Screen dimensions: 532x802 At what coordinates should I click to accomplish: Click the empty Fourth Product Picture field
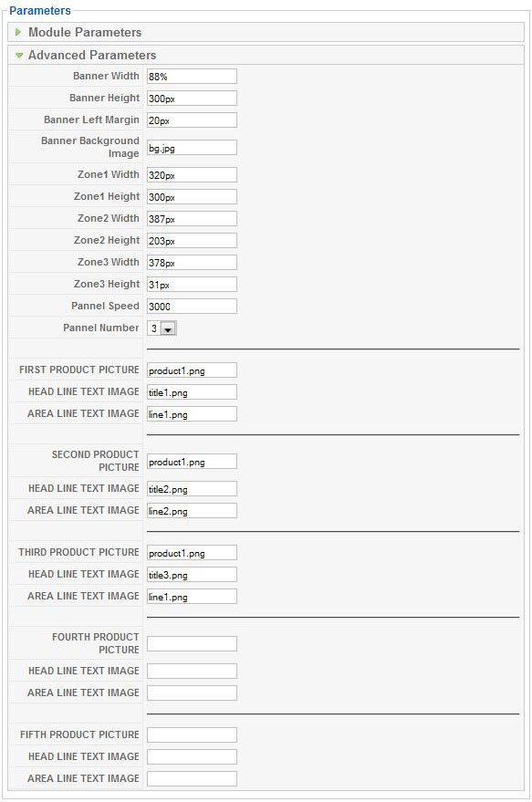click(192, 643)
